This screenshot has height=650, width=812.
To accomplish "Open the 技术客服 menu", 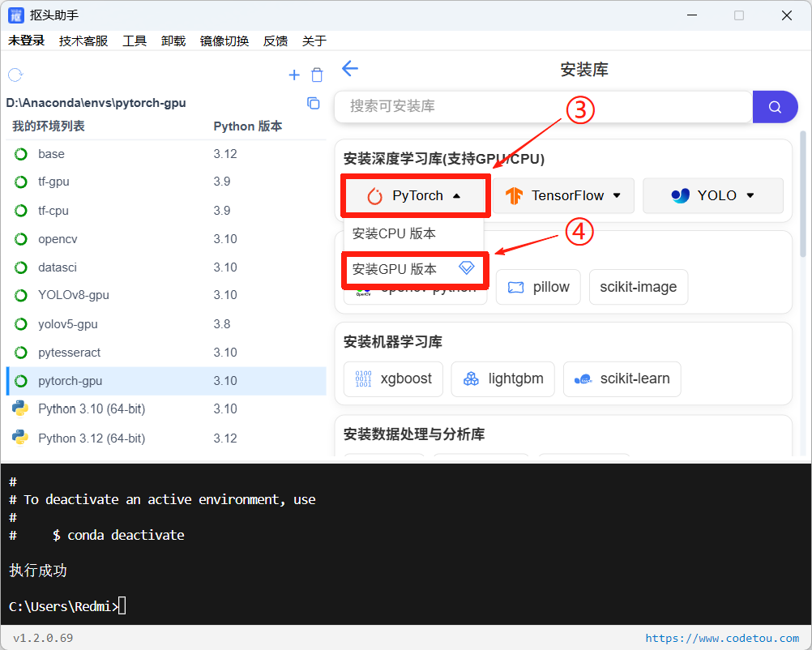I will pyautogui.click(x=83, y=41).
